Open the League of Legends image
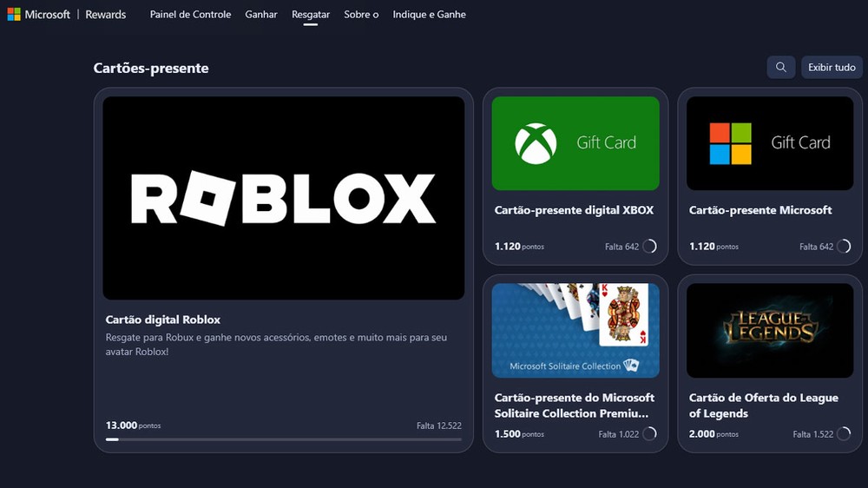This screenshot has width=868, height=488. tap(769, 331)
